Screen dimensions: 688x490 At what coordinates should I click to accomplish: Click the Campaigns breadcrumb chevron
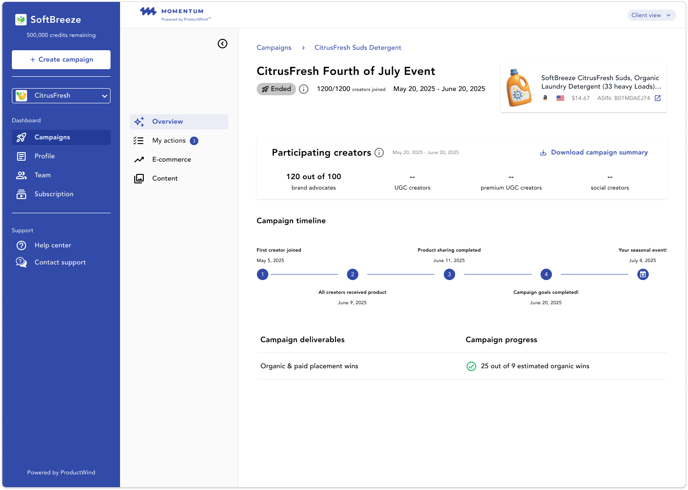303,48
